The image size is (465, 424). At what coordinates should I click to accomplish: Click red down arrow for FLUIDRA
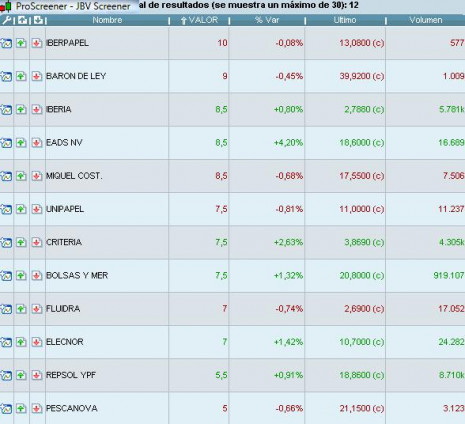(37, 309)
